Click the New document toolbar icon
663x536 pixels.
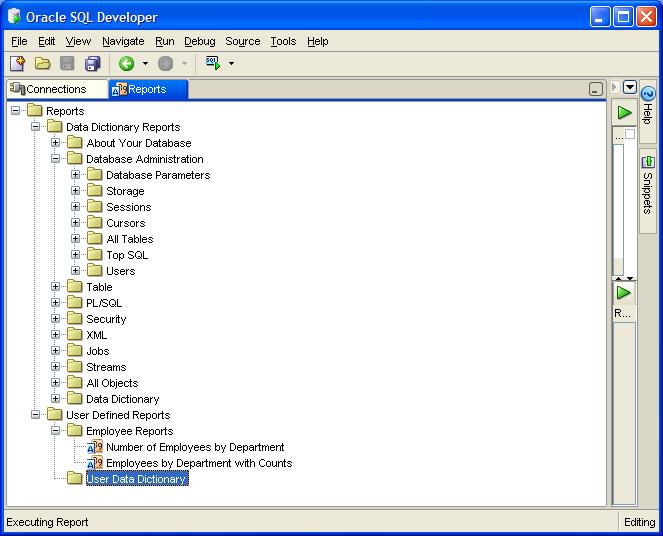click(17, 63)
